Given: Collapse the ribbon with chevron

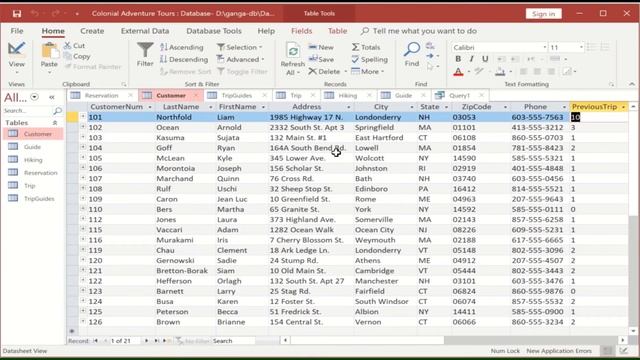Looking at the screenshot, I should (632, 84).
